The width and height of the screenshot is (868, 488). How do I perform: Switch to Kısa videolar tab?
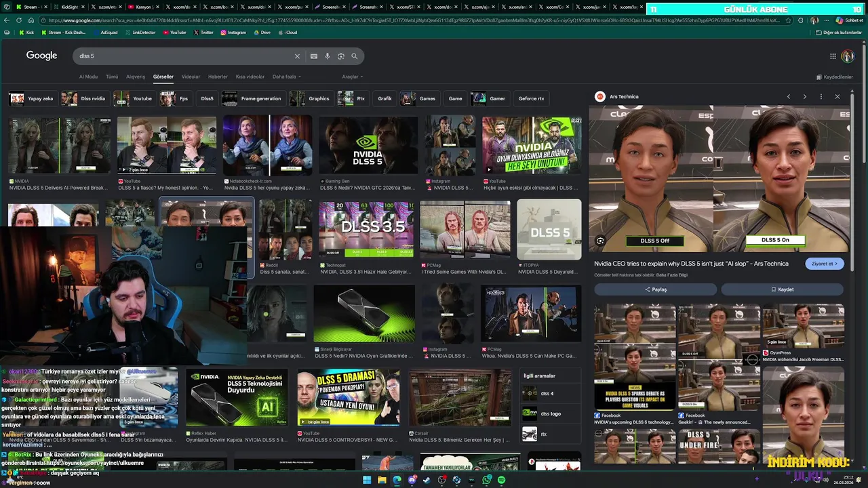250,77
